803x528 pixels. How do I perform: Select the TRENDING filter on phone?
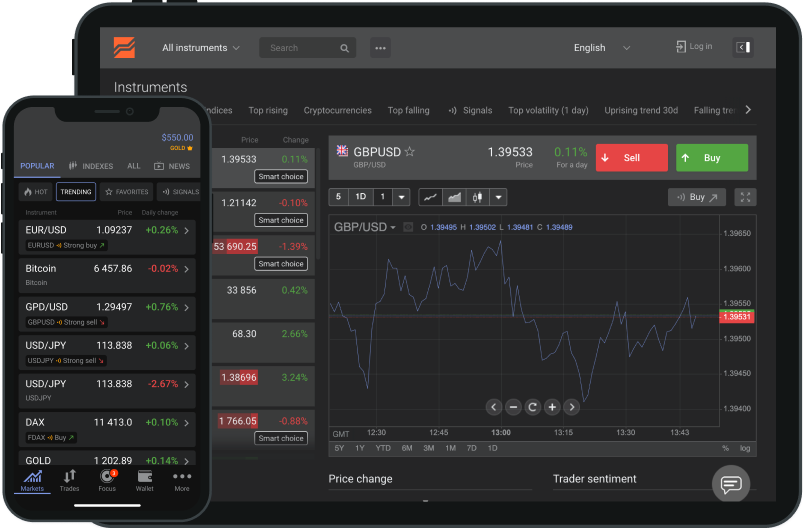click(76, 192)
